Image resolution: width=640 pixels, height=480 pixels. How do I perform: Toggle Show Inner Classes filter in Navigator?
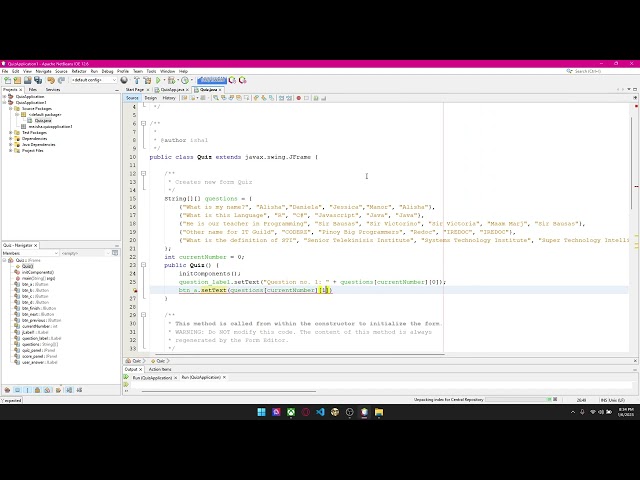(48, 390)
